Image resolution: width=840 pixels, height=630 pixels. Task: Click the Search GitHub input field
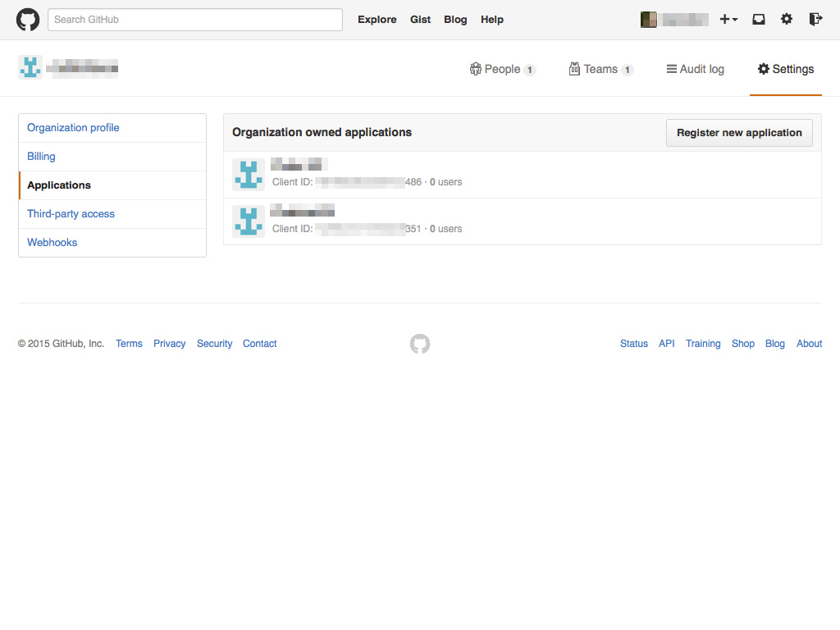pyautogui.click(x=194, y=19)
